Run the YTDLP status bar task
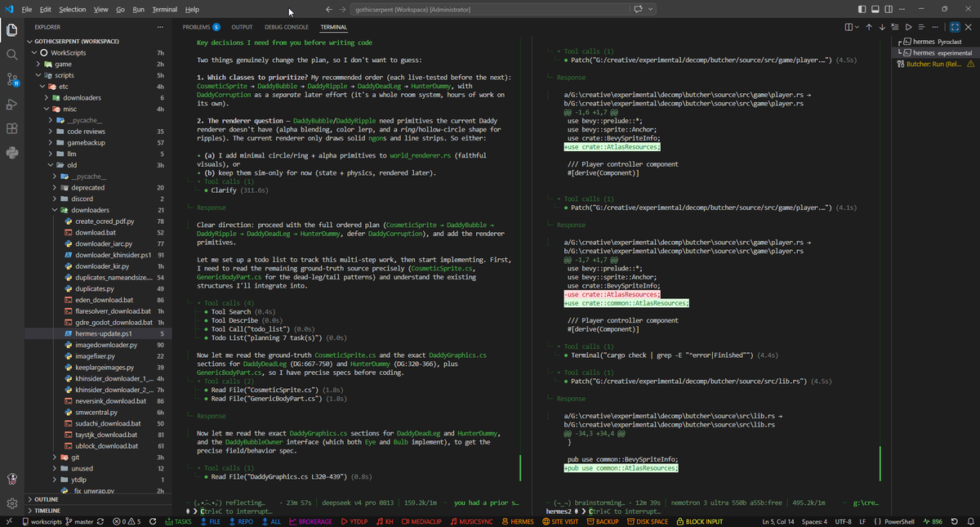This screenshot has width=980, height=527. [x=354, y=521]
